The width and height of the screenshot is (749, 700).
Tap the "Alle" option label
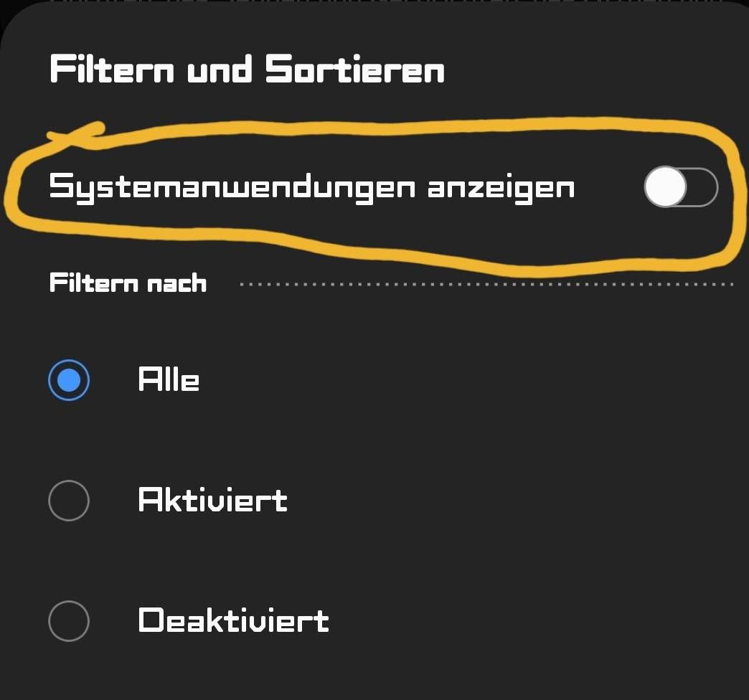click(169, 379)
